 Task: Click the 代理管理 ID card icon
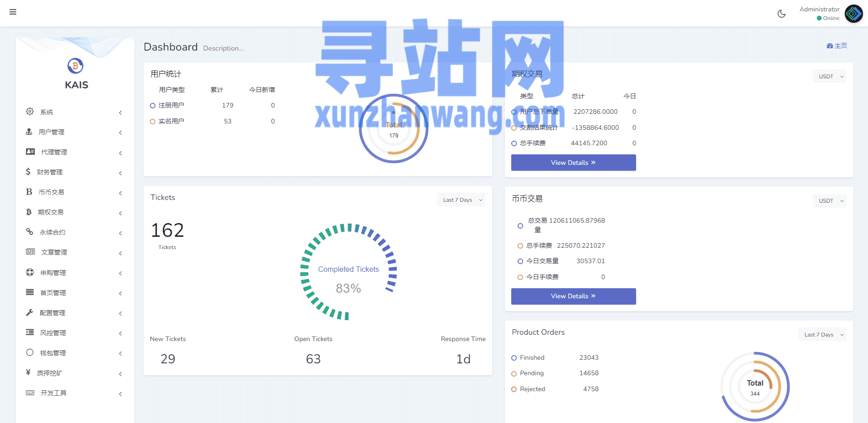31,152
